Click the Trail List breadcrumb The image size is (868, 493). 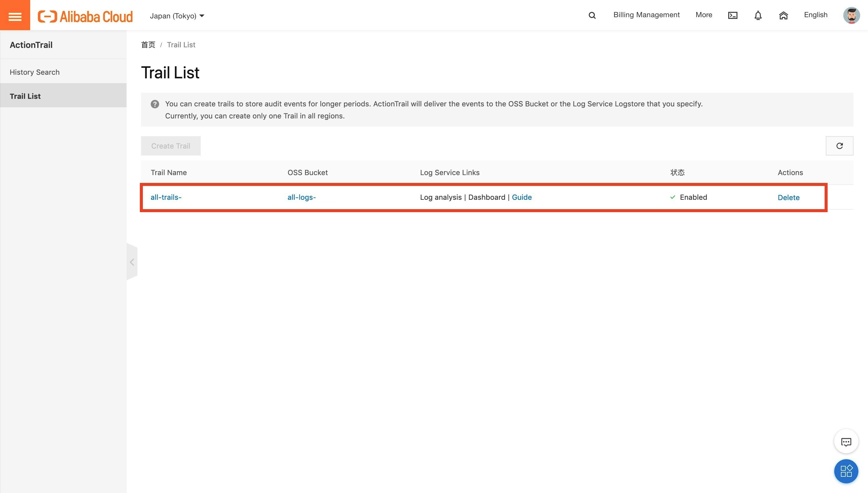tap(181, 45)
